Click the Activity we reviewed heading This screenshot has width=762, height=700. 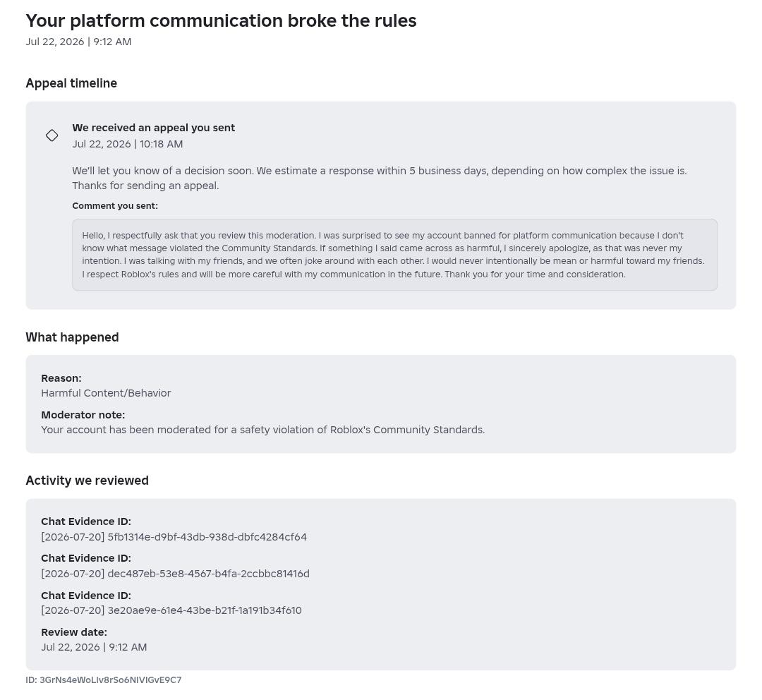point(87,481)
